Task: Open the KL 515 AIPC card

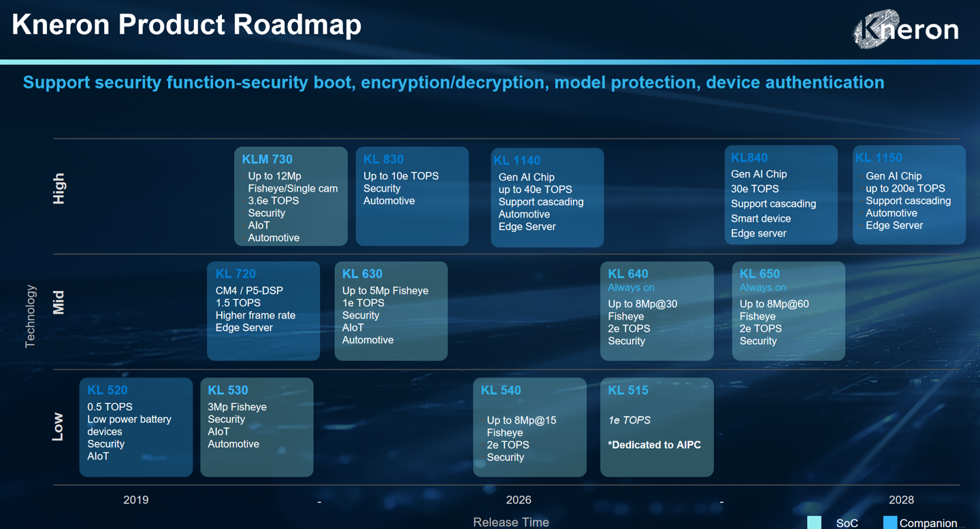Action: tap(657, 427)
